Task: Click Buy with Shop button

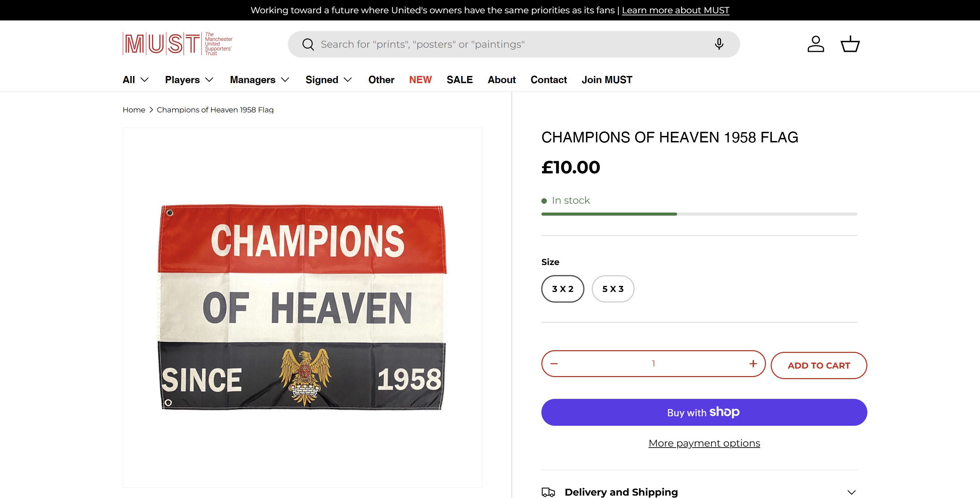Action: (x=704, y=413)
